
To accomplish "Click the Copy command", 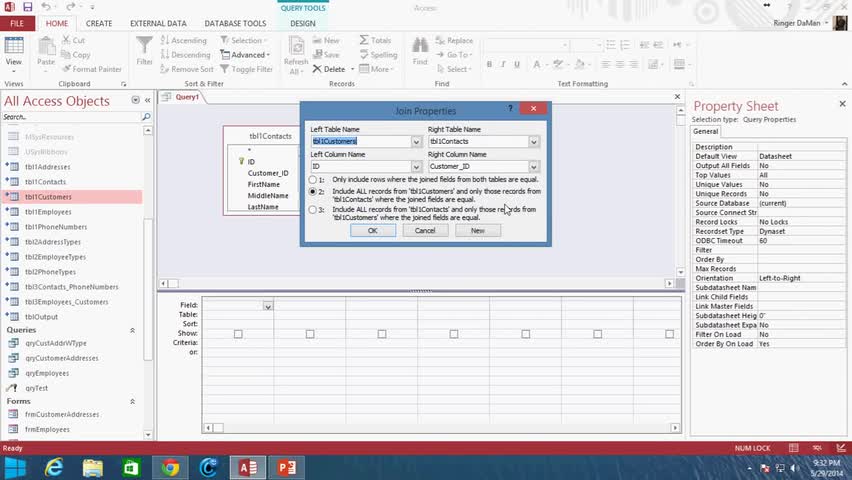I will pos(76,55).
